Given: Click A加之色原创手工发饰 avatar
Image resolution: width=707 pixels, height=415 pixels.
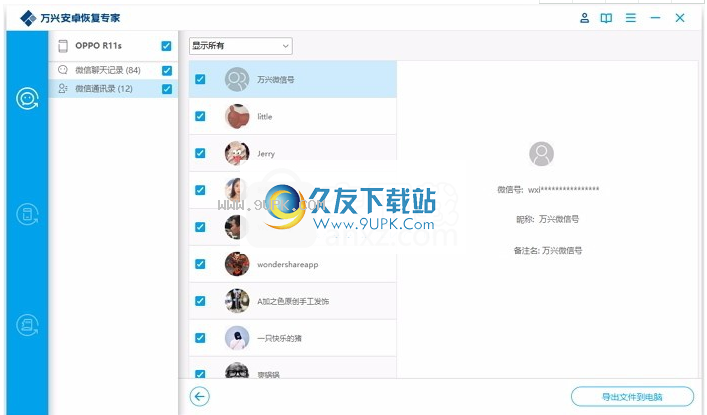Looking at the screenshot, I should 237,301.
